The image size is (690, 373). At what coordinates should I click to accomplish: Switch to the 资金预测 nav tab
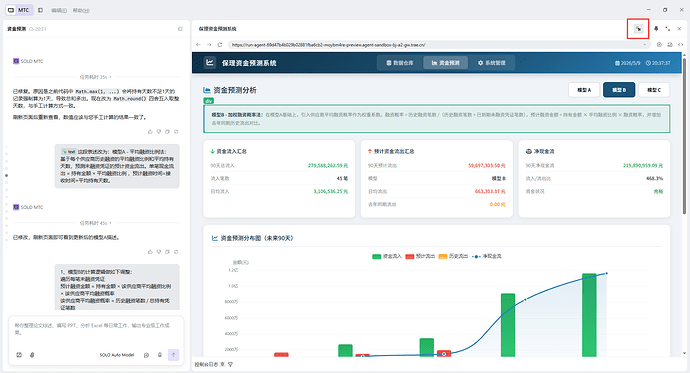point(445,63)
